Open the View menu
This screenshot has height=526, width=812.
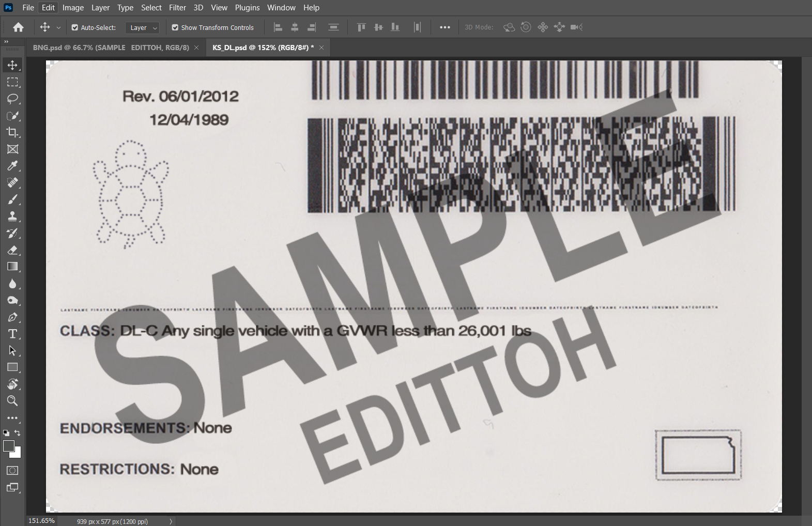[219, 8]
